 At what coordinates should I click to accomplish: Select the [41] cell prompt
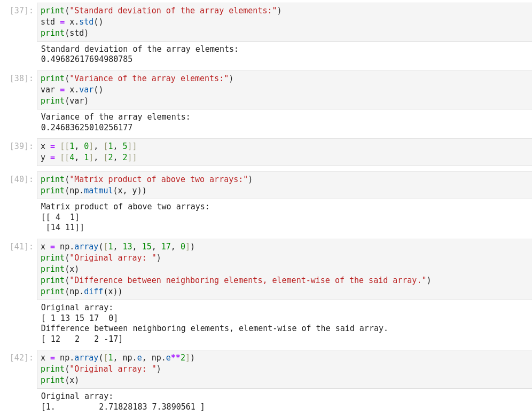click(21, 247)
